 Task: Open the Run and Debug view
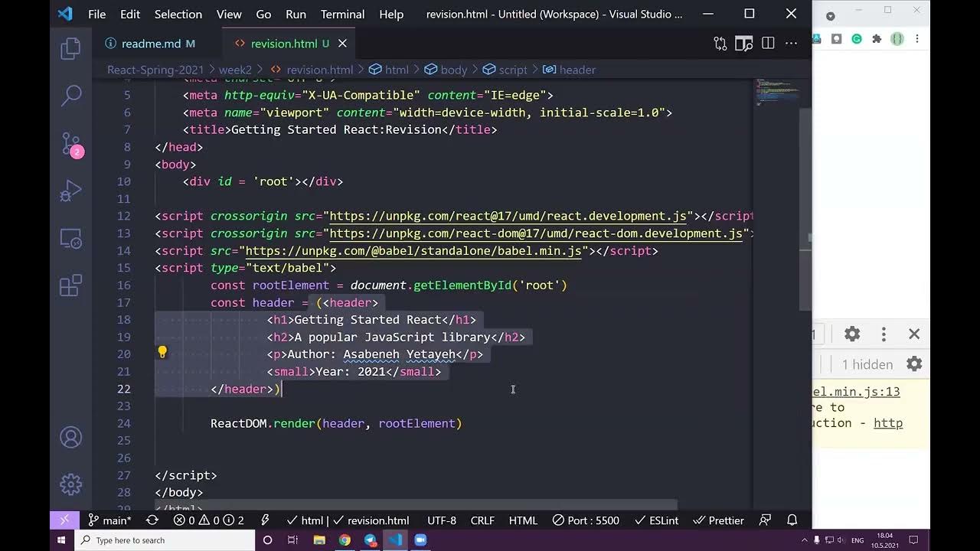(x=71, y=191)
